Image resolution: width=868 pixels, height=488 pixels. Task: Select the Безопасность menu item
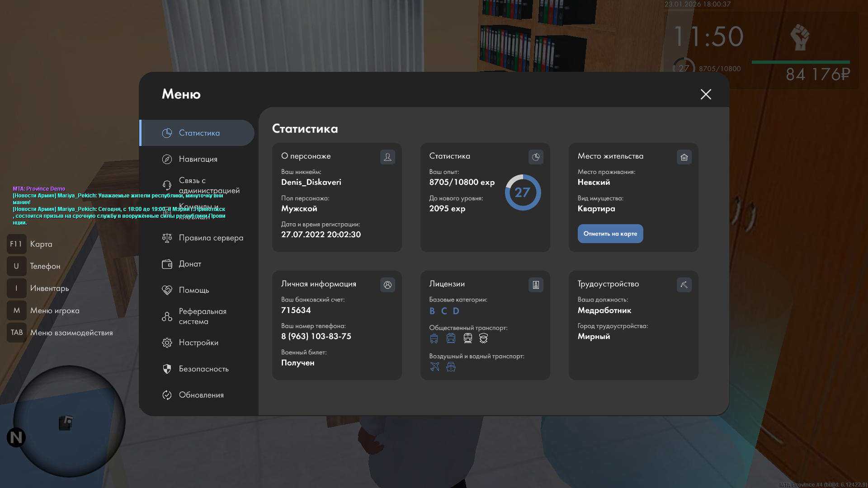point(203,369)
